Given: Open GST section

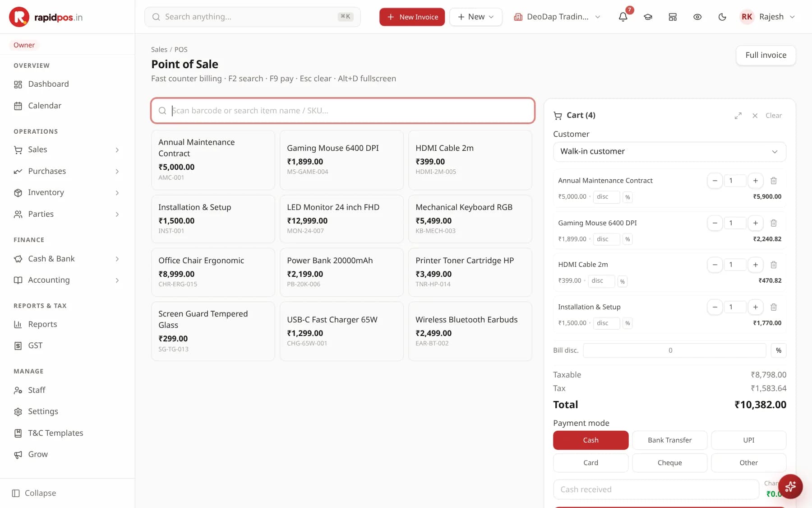Looking at the screenshot, I should pos(67,345).
